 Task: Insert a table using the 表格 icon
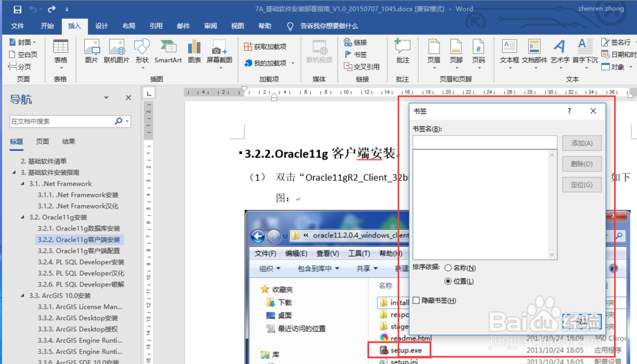coord(61,52)
